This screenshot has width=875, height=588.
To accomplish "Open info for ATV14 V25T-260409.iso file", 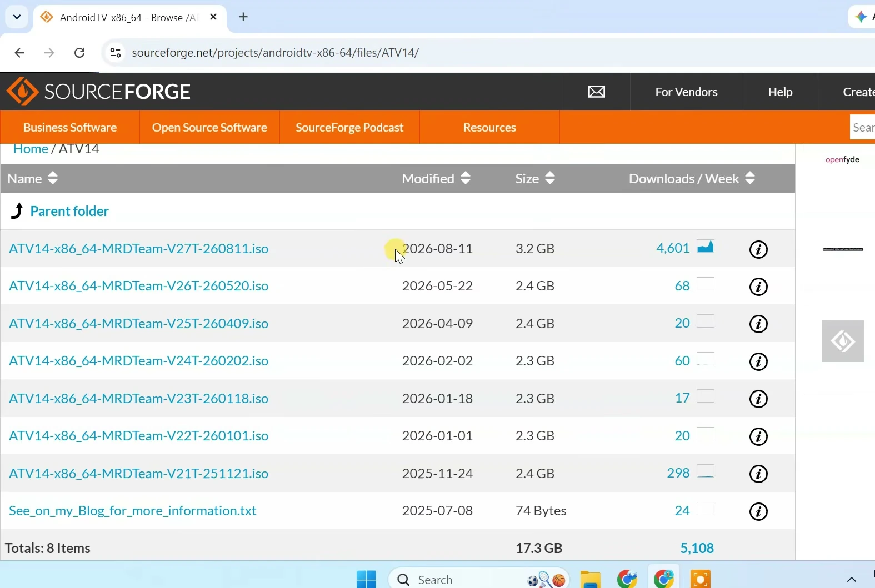I will (x=758, y=324).
